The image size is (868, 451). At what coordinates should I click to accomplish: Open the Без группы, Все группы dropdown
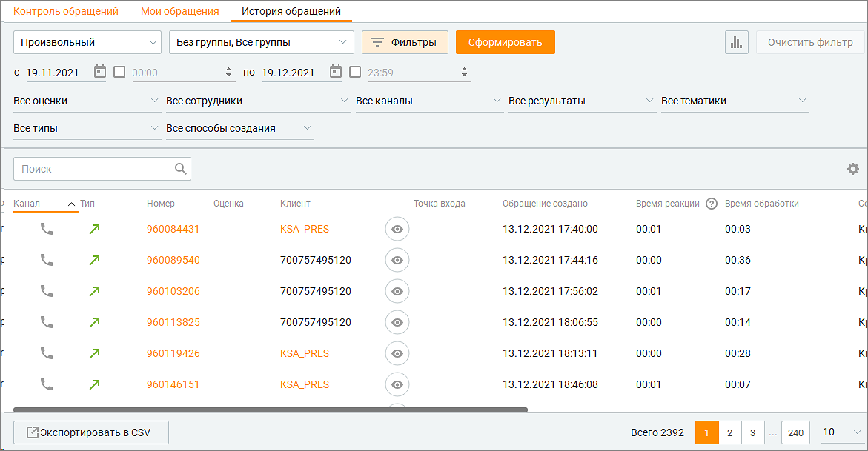[x=261, y=42]
